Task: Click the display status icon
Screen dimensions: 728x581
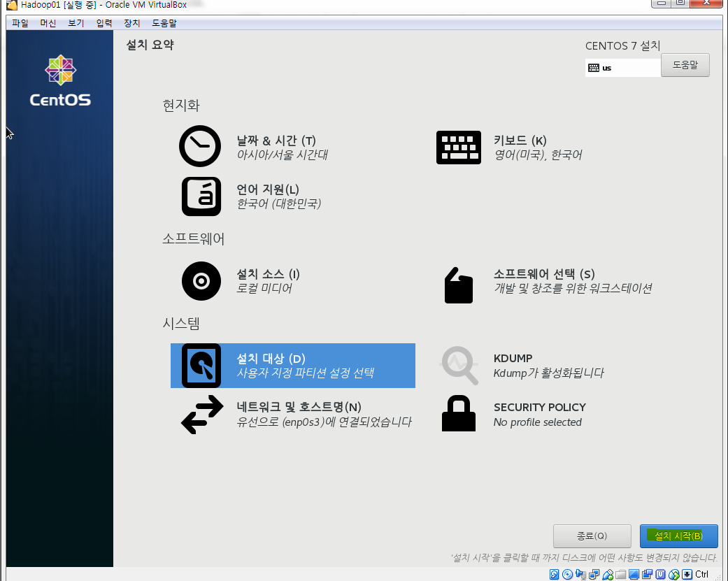Action: 634,575
